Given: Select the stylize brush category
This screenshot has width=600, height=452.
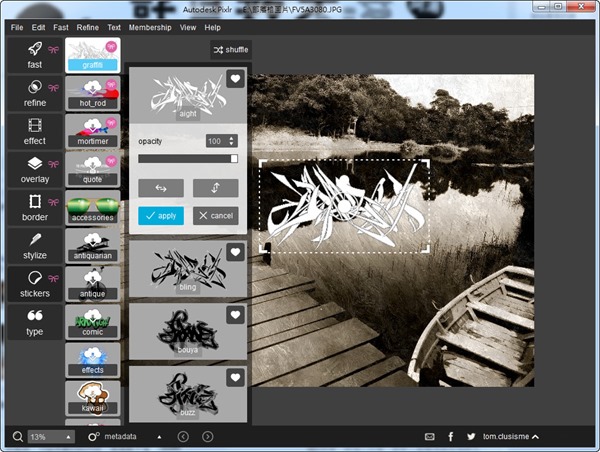Looking at the screenshot, I should pos(34,245).
